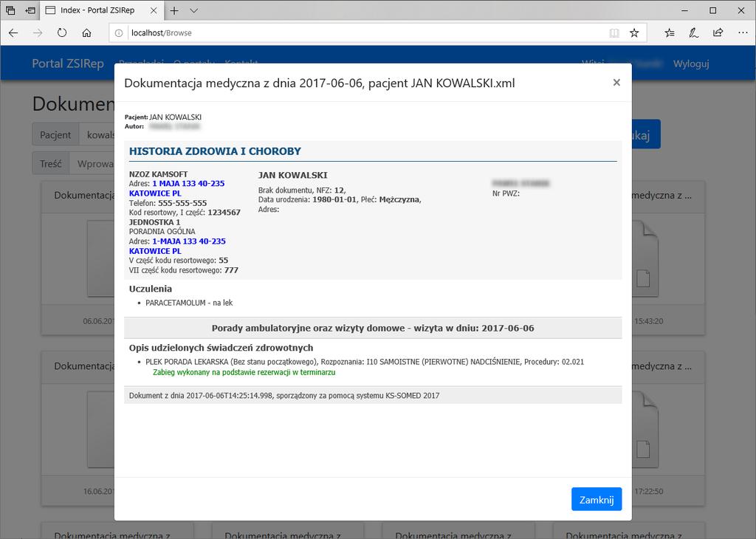Screen dimensions: 756x539
Task: Click the Wyloguj link
Action: point(691,63)
